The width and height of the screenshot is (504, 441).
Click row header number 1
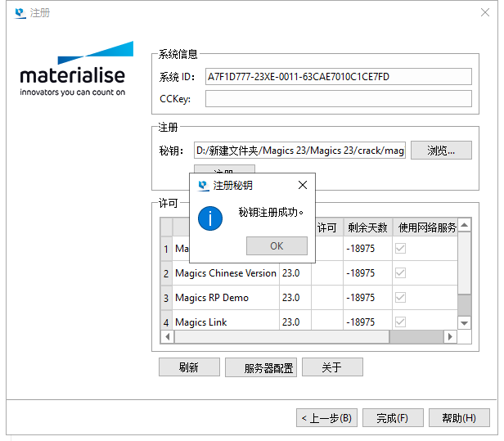[166, 249]
